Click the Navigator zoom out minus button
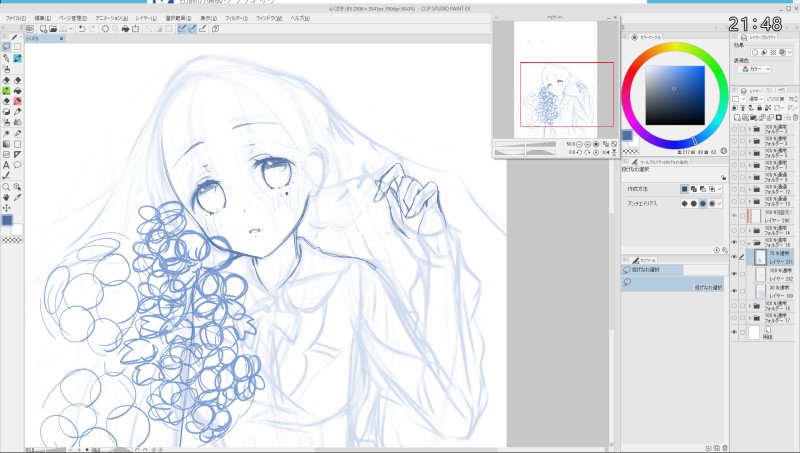This screenshot has height=453, width=800. point(579,144)
